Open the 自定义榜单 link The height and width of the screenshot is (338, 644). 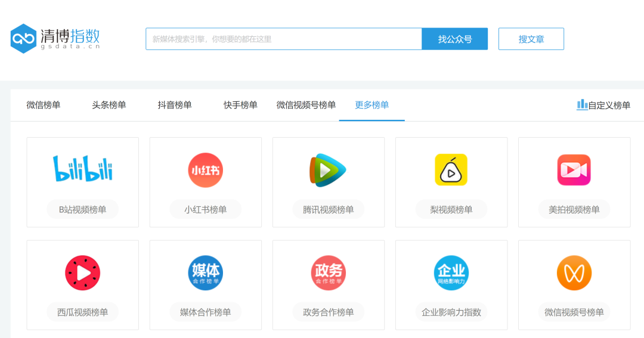tap(609, 106)
